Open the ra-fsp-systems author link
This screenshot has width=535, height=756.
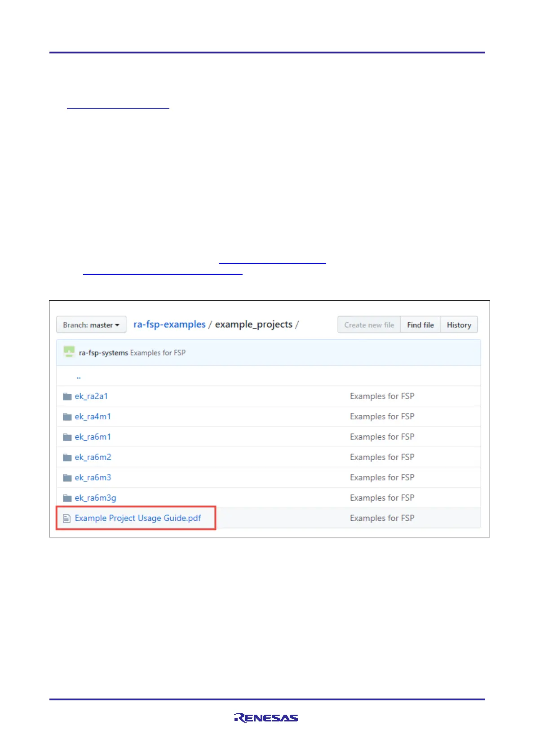point(103,353)
